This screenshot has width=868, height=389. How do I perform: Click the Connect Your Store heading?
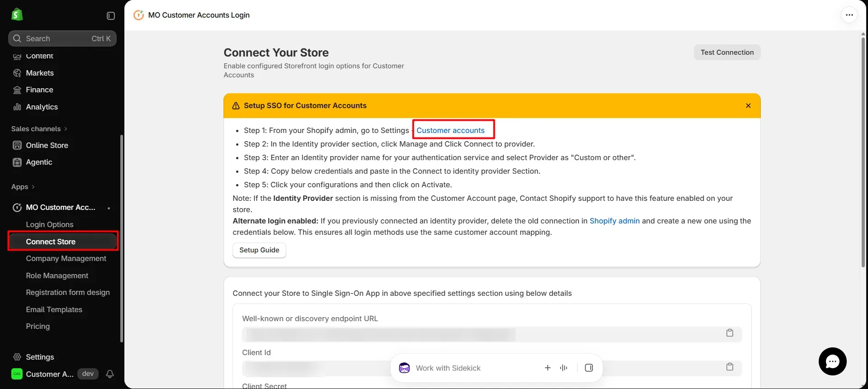pyautogui.click(x=276, y=52)
